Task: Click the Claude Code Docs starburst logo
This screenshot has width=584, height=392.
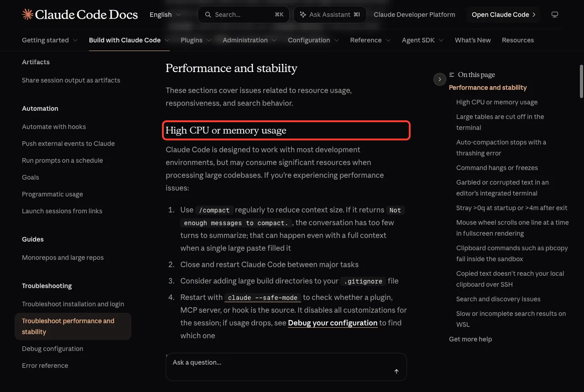Action: pyautogui.click(x=27, y=15)
